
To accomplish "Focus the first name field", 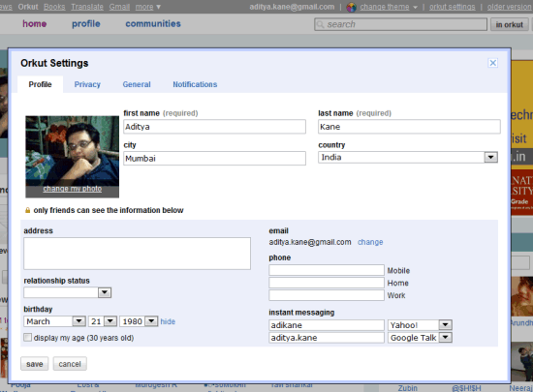I will pyautogui.click(x=214, y=127).
